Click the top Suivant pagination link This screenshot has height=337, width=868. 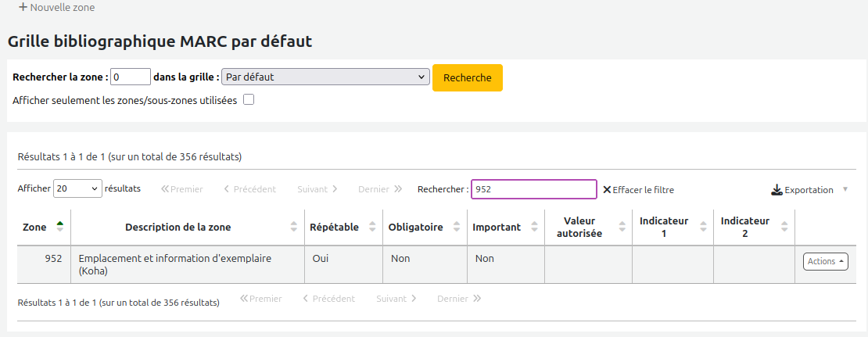point(317,189)
